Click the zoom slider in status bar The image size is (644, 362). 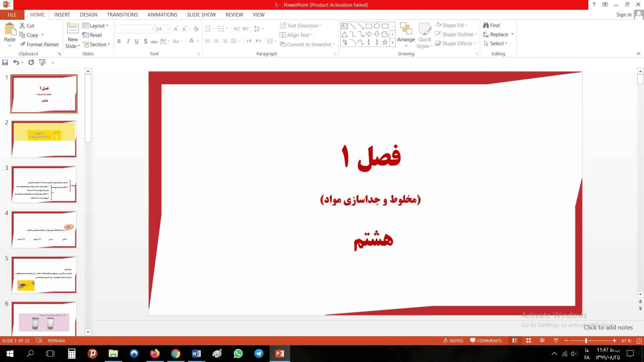(586, 341)
